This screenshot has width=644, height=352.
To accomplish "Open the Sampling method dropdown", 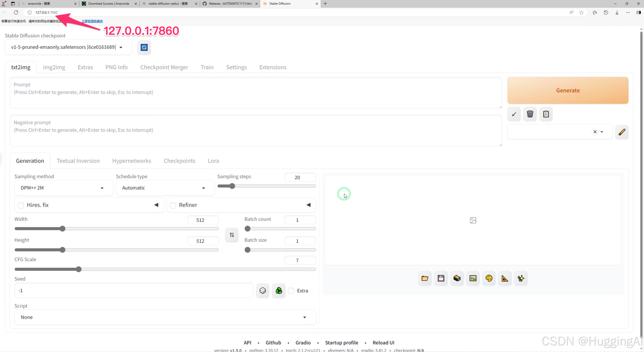I will tap(63, 188).
